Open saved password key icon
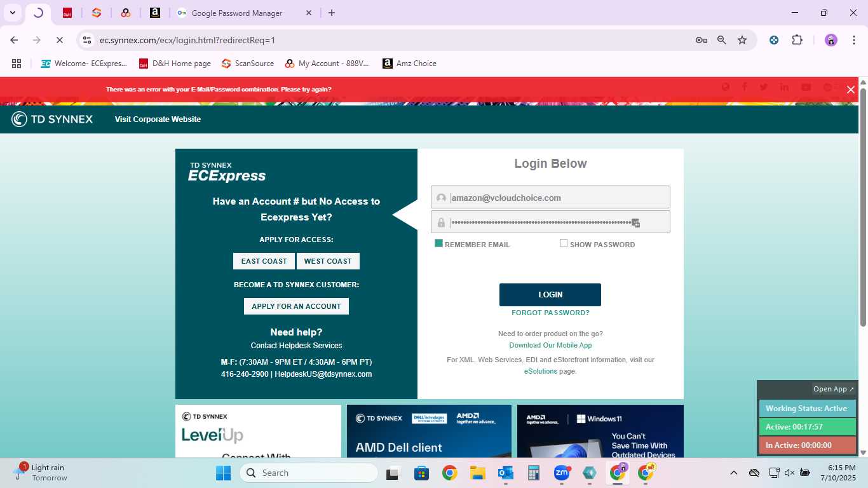 [702, 40]
